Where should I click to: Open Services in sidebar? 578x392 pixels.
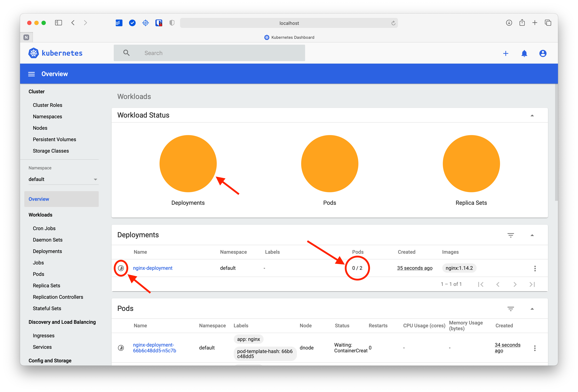click(x=42, y=347)
